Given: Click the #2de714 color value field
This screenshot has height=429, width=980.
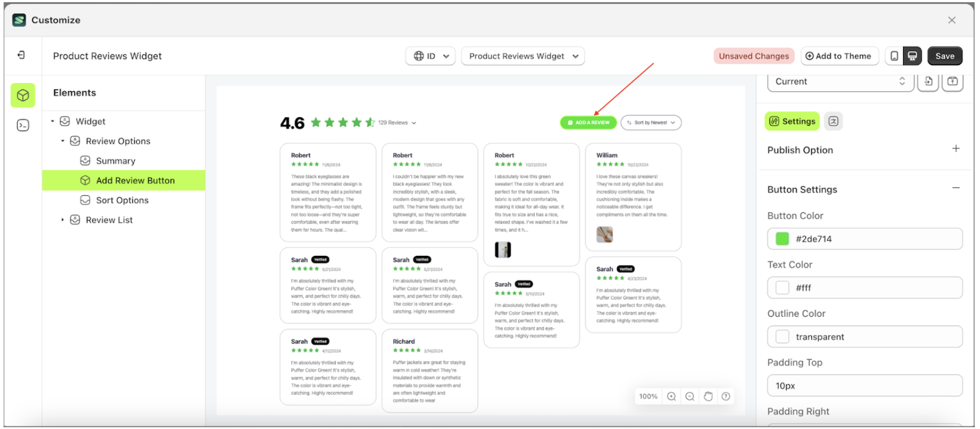Looking at the screenshot, I should coord(865,239).
